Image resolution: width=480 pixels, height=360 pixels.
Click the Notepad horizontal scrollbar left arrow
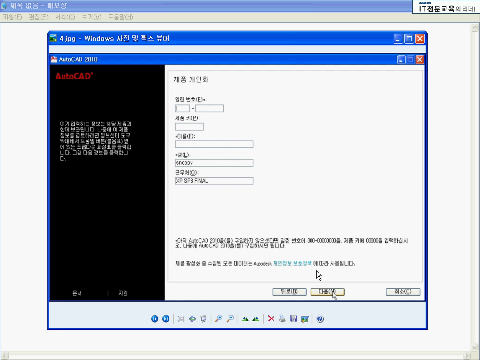[x=4, y=355]
